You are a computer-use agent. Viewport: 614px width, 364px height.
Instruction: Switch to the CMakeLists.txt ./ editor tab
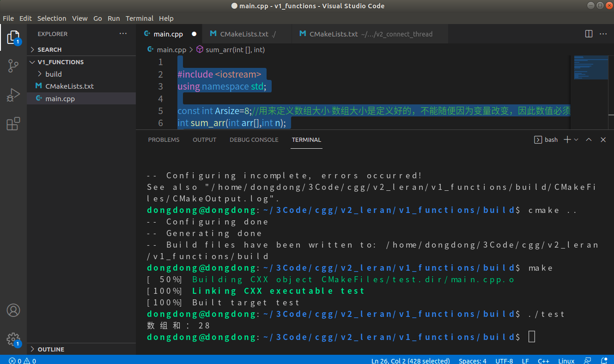247,34
